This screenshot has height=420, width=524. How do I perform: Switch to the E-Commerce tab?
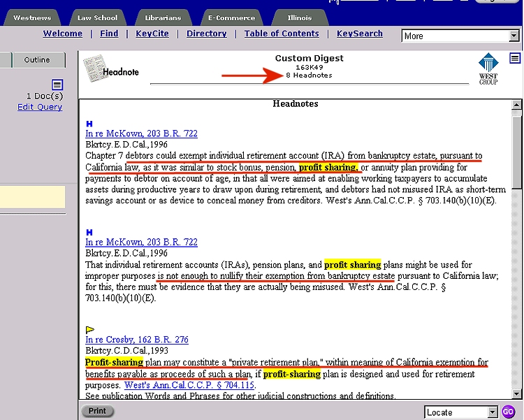click(231, 17)
